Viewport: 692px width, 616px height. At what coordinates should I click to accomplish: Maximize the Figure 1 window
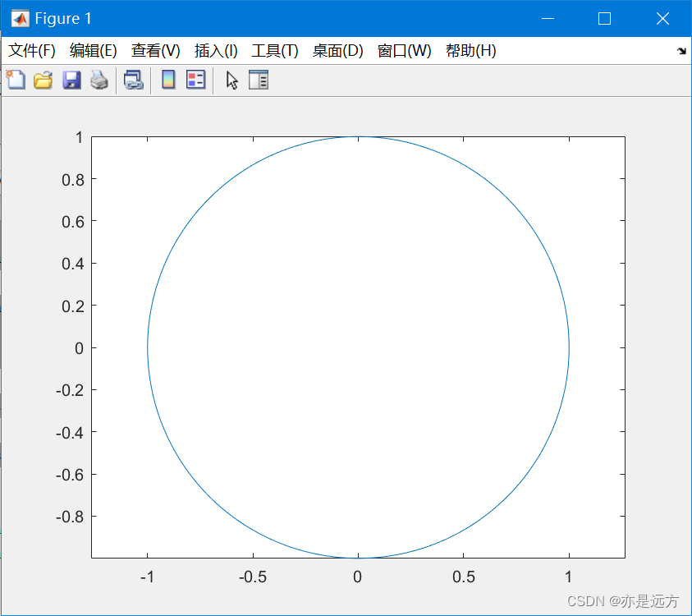(x=605, y=19)
